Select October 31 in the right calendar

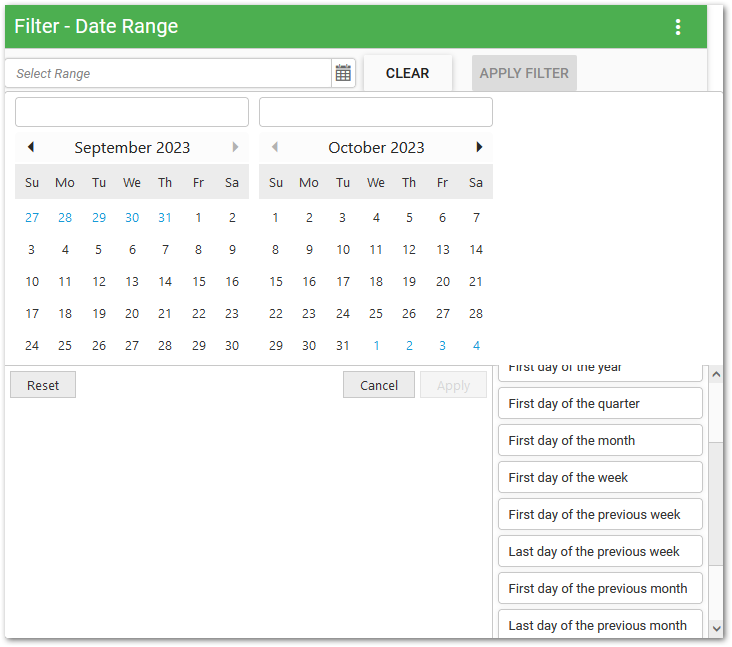tap(343, 345)
